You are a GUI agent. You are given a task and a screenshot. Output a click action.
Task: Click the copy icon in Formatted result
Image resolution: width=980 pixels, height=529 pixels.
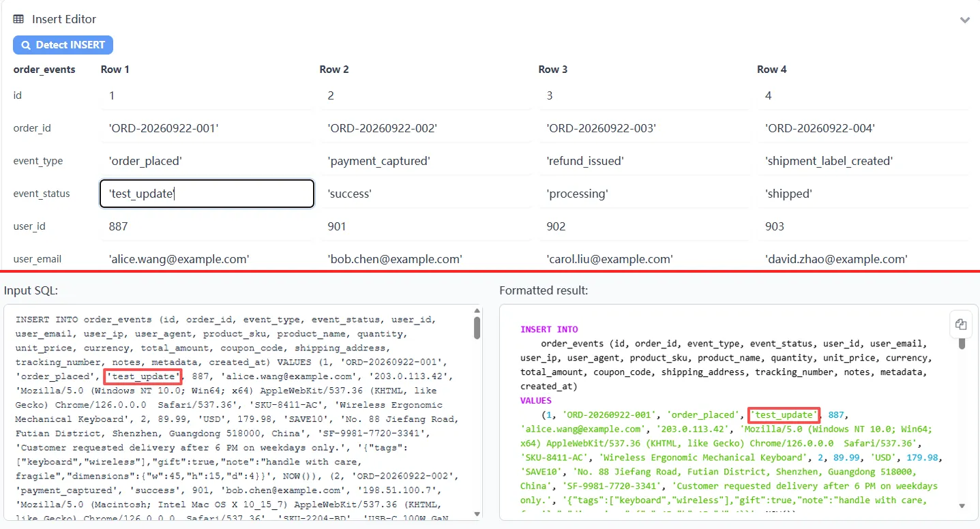tap(961, 324)
